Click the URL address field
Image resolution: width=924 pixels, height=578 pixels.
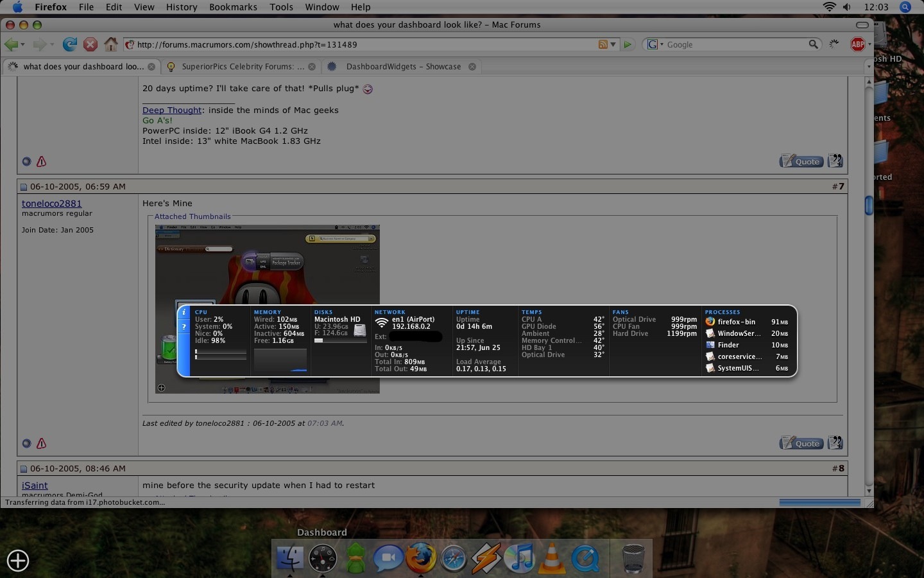[x=366, y=44]
